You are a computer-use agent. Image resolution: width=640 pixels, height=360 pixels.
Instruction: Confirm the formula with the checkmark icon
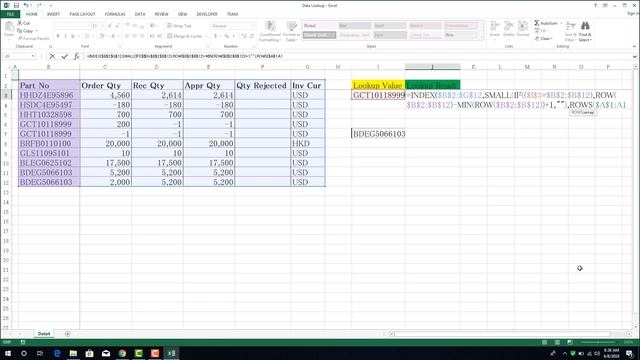click(64, 56)
